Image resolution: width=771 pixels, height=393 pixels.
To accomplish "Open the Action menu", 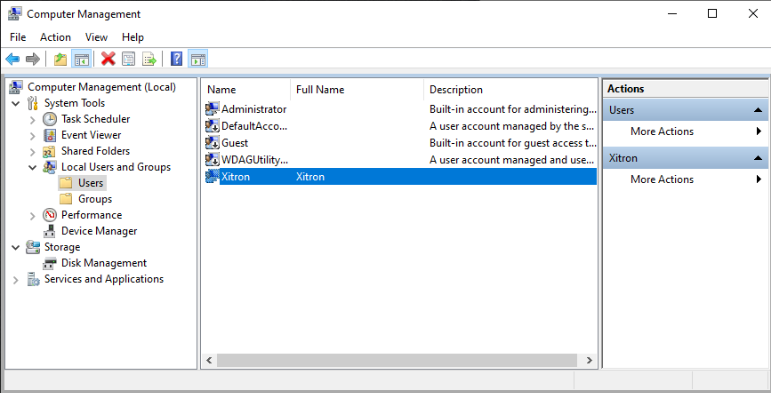I will (x=55, y=37).
